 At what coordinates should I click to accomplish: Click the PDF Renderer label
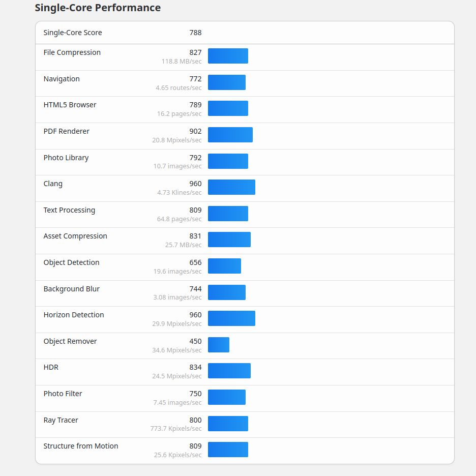pos(66,131)
